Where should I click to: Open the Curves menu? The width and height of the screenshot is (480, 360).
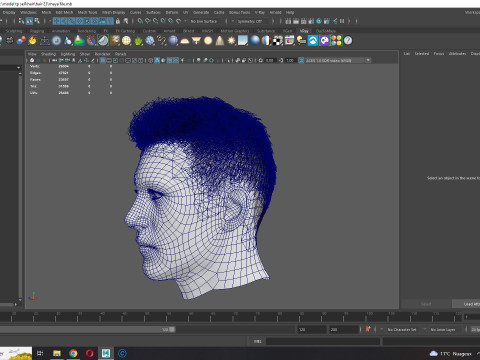pos(135,12)
